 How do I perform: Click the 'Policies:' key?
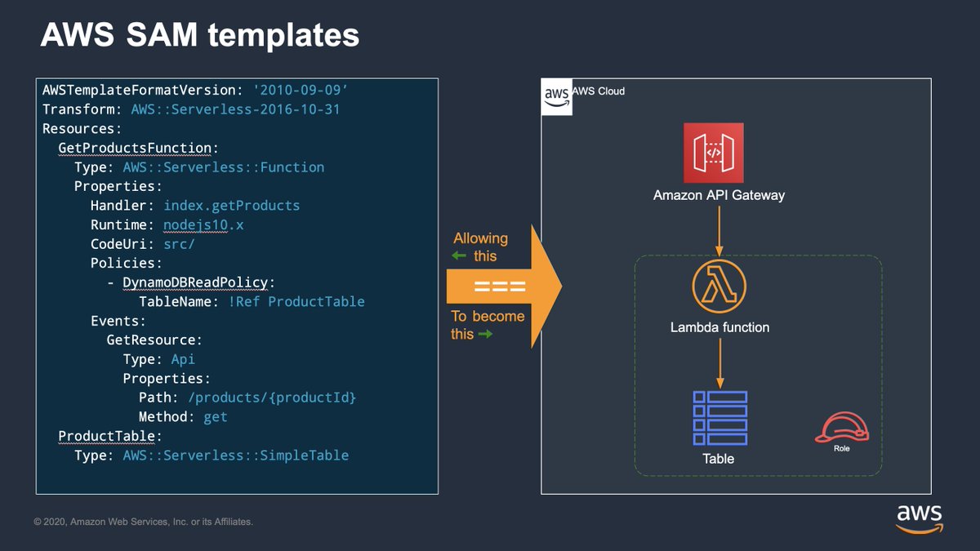point(127,263)
